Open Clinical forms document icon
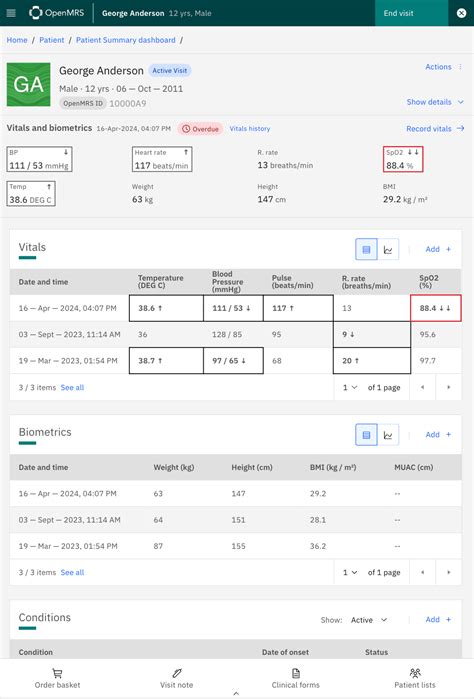This screenshot has height=699, width=474. pos(296,673)
